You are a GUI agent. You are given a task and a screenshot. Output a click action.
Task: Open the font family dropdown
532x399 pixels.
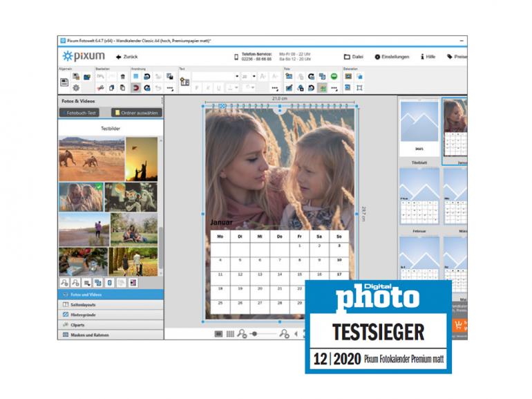click(237, 76)
